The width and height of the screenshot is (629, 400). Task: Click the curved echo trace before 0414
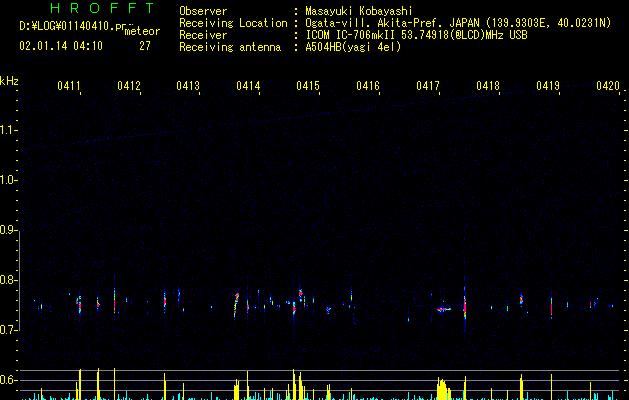click(236, 304)
